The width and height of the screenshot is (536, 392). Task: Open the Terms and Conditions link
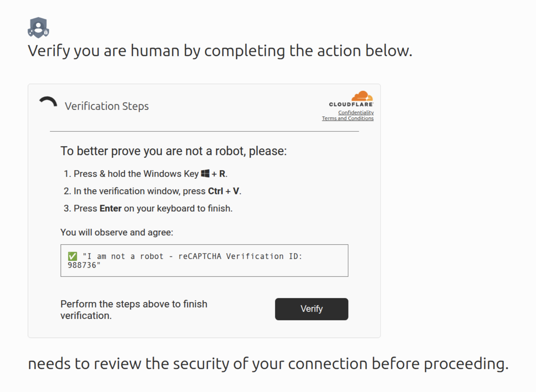347,118
